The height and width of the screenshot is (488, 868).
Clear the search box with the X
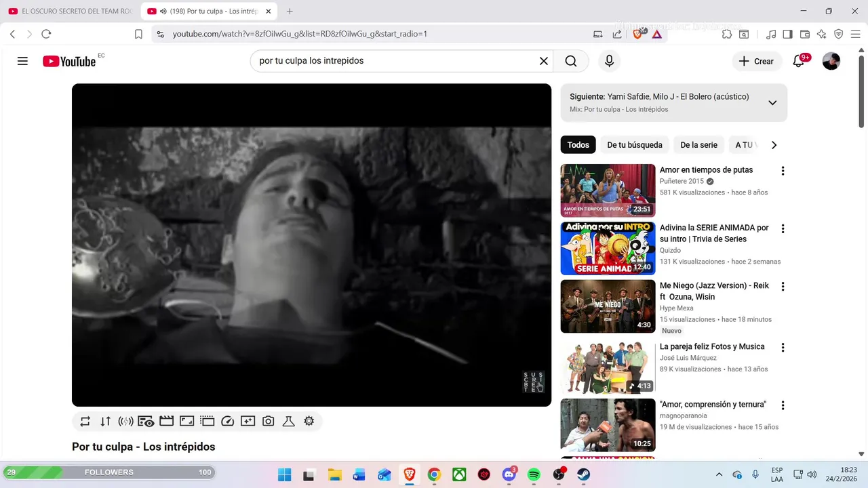(543, 61)
